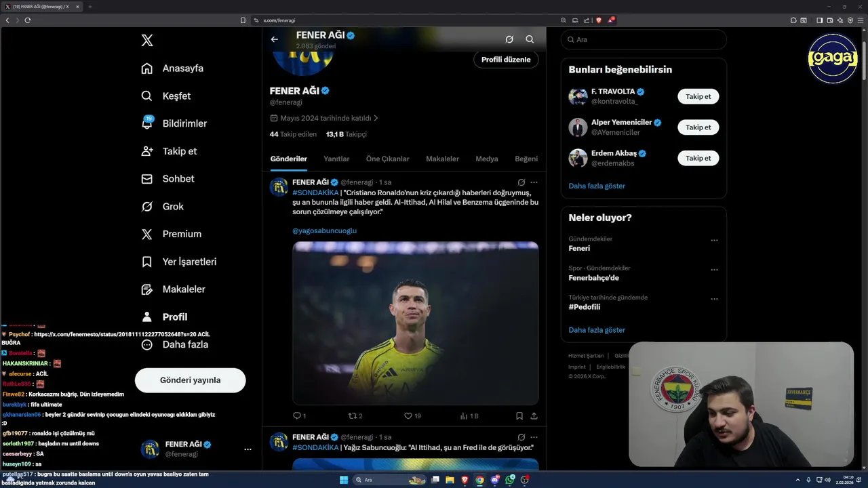Open Sohbet messages
The width and height of the screenshot is (868, 488).
167,179
